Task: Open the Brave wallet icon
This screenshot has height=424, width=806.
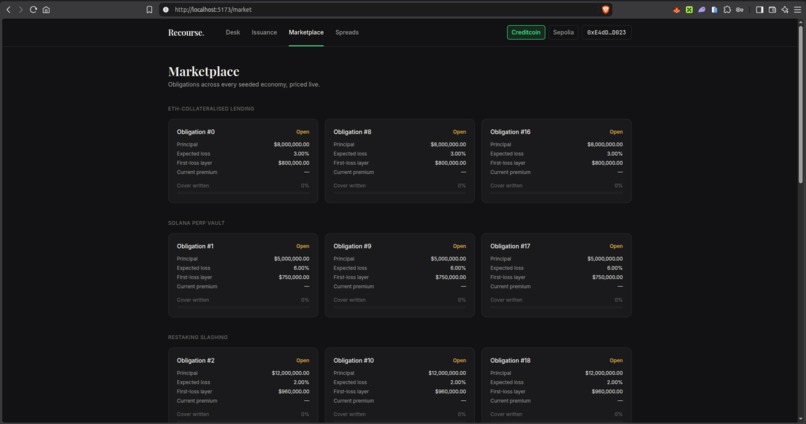Action: (x=772, y=10)
